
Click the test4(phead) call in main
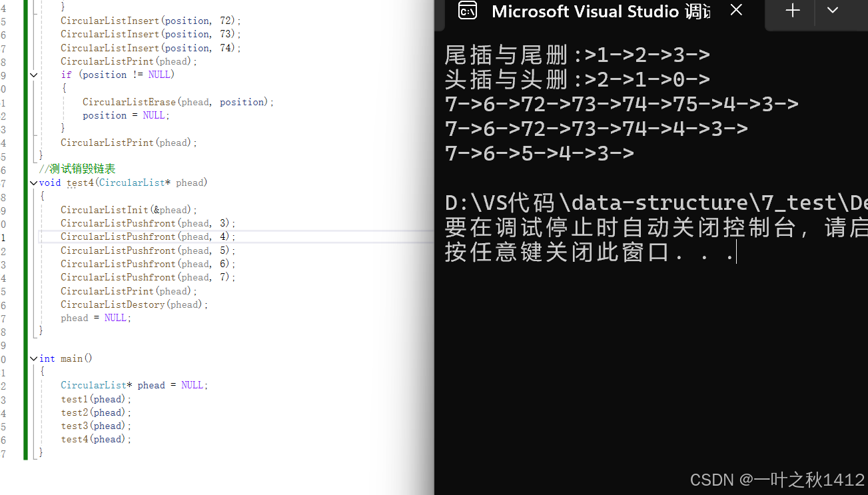(x=97, y=439)
